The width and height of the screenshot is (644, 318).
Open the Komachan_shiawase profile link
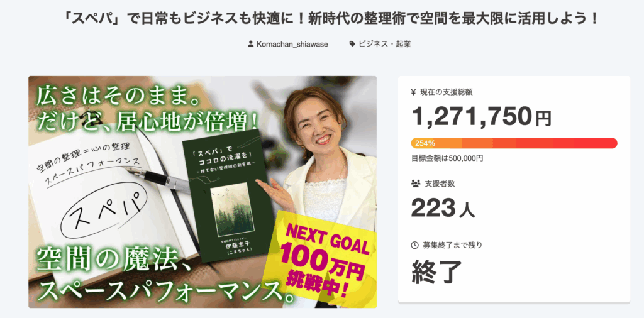[x=292, y=45]
